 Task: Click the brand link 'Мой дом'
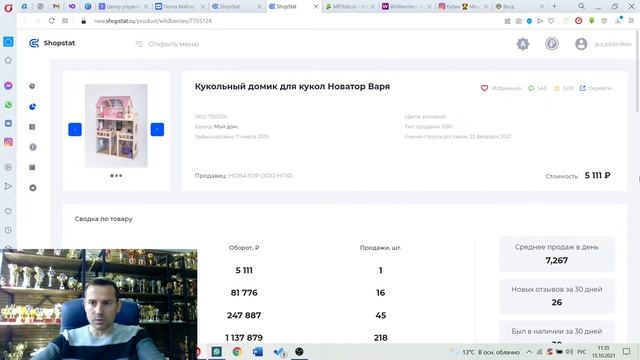227,127
